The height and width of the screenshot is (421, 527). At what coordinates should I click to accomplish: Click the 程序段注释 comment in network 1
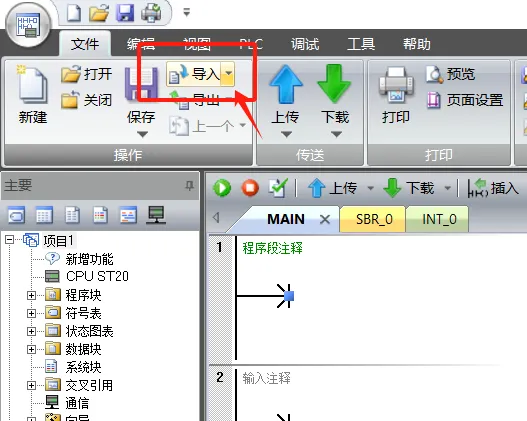tap(273, 249)
